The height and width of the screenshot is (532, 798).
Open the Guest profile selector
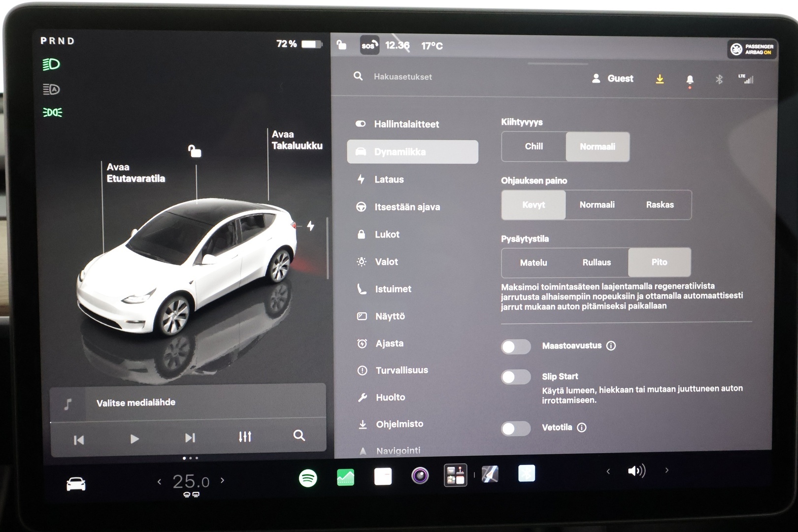point(613,78)
